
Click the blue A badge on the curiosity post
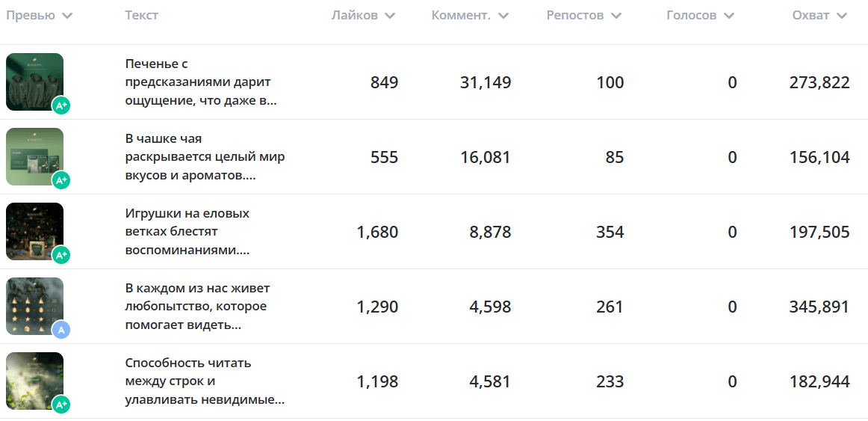point(61,330)
